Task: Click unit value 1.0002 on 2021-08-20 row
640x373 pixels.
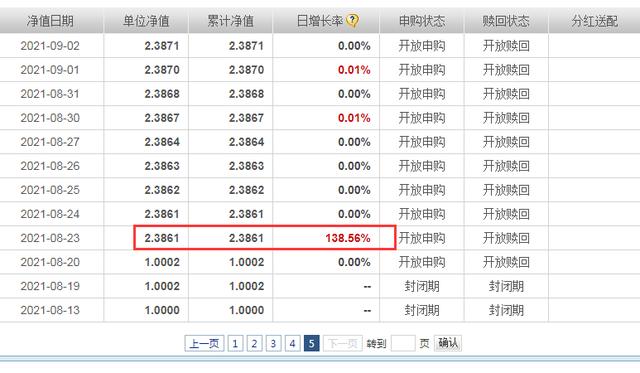Action: (162, 262)
